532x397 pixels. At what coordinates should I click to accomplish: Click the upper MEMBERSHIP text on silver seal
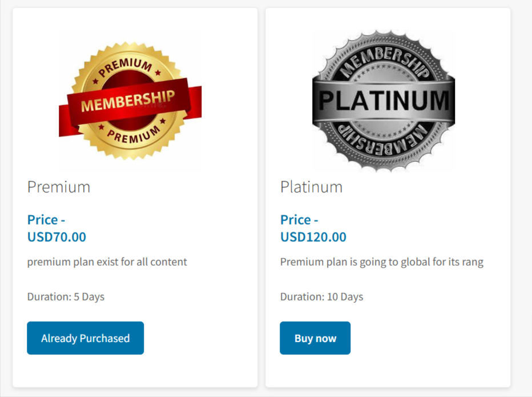pos(383,59)
